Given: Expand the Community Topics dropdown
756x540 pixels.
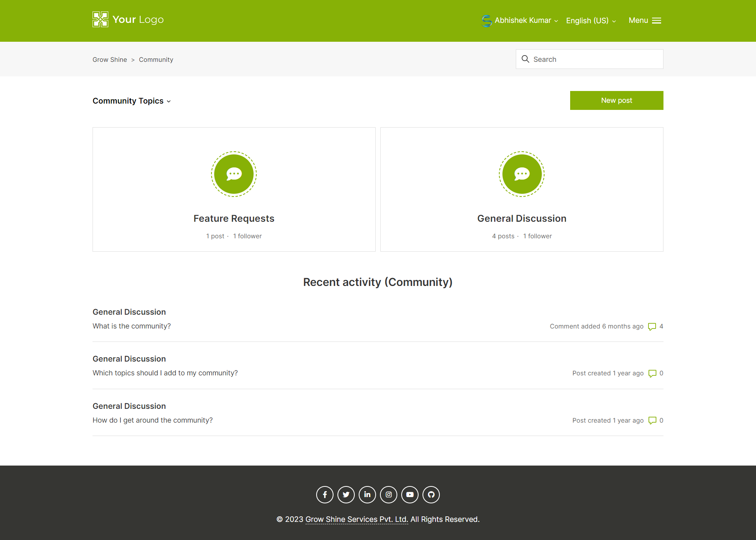Looking at the screenshot, I should pos(132,101).
